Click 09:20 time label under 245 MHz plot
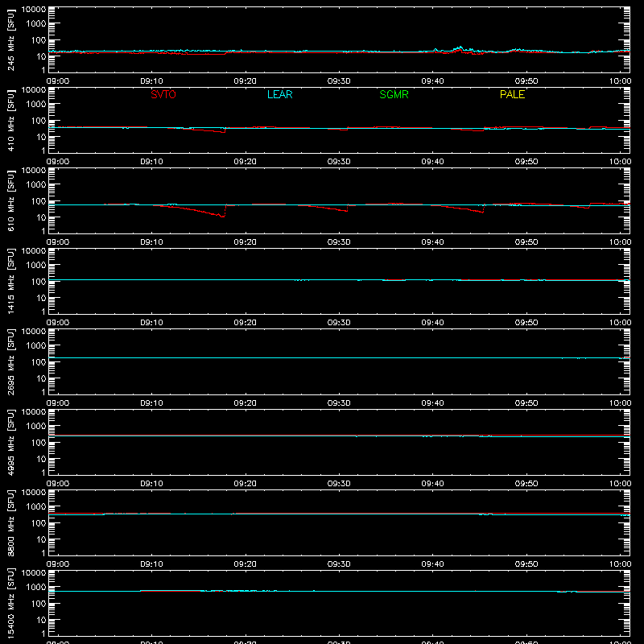 point(246,81)
